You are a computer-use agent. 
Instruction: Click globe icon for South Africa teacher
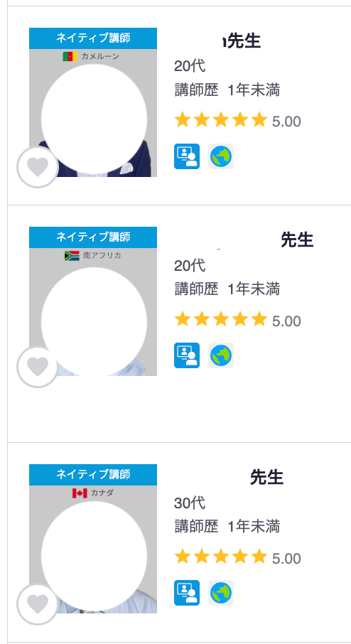click(x=221, y=355)
